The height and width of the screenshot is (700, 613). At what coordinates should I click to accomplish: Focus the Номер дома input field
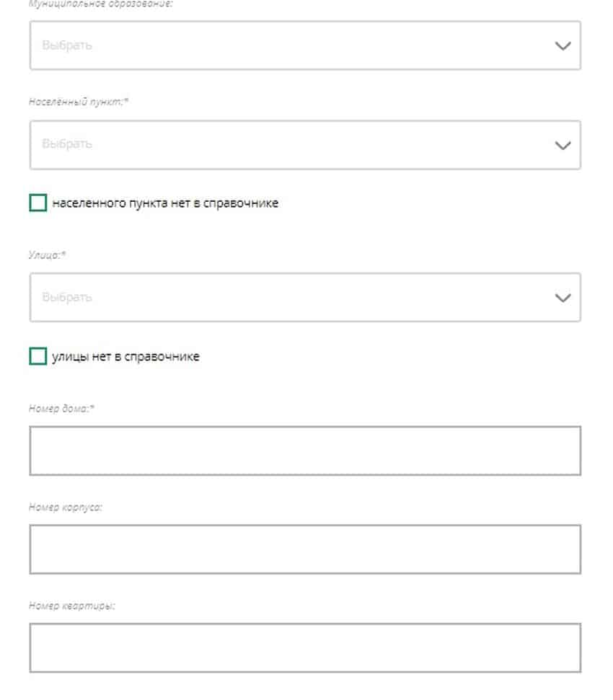304,451
